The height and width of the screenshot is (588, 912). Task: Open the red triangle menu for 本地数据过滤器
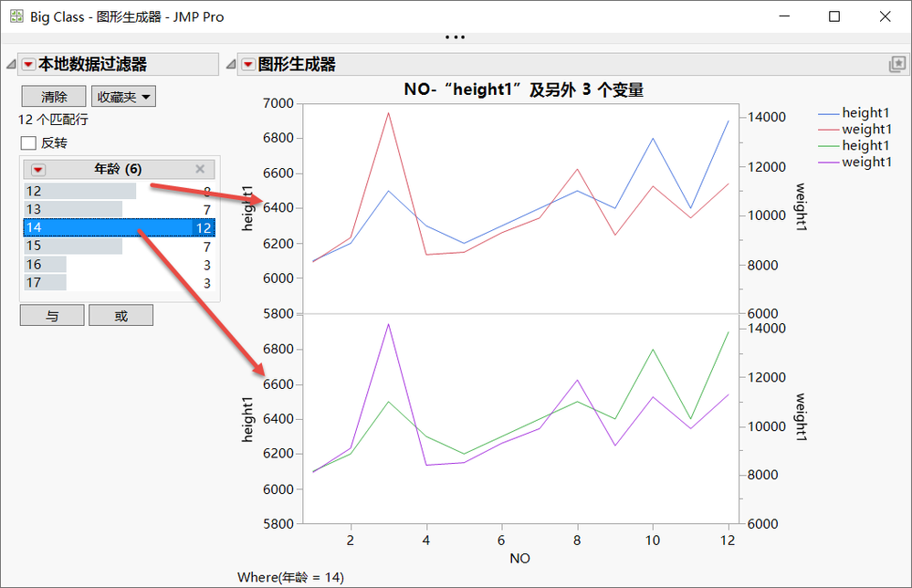point(28,65)
